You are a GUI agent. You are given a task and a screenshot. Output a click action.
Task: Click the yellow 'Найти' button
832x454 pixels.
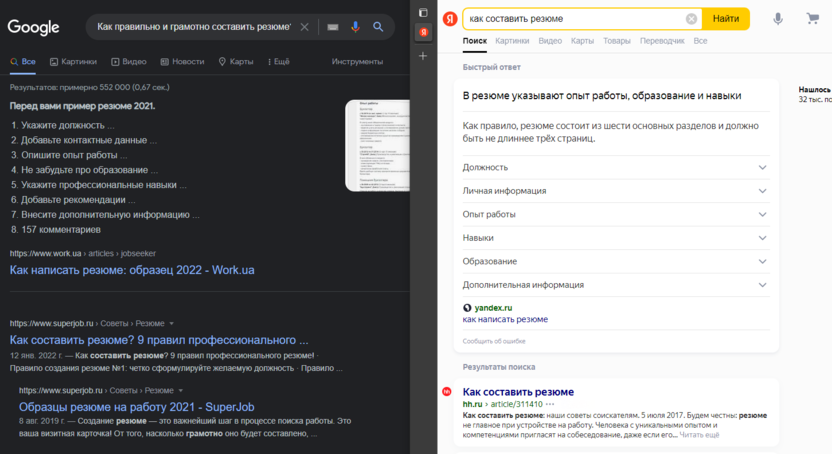point(725,19)
